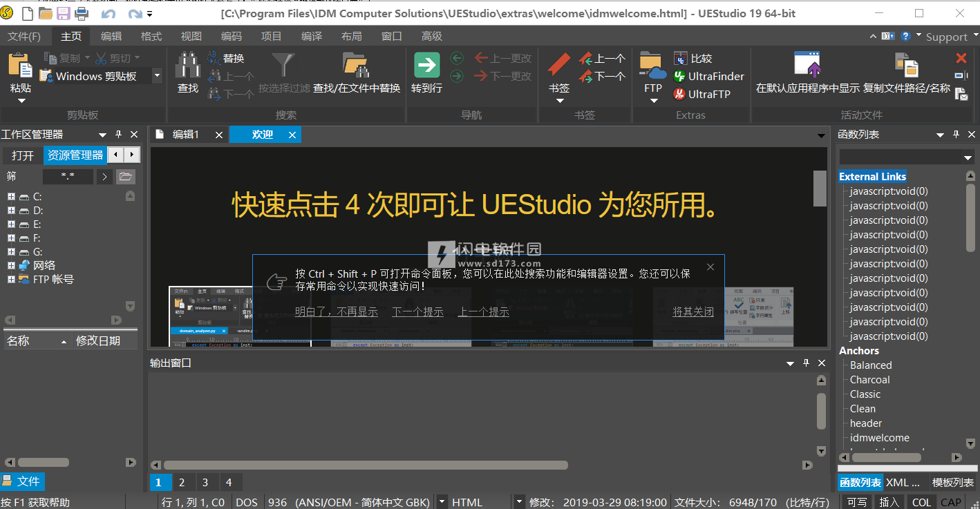The height and width of the screenshot is (509, 980).
Task: Click the Bookmark red flag icon
Action: [x=559, y=65]
